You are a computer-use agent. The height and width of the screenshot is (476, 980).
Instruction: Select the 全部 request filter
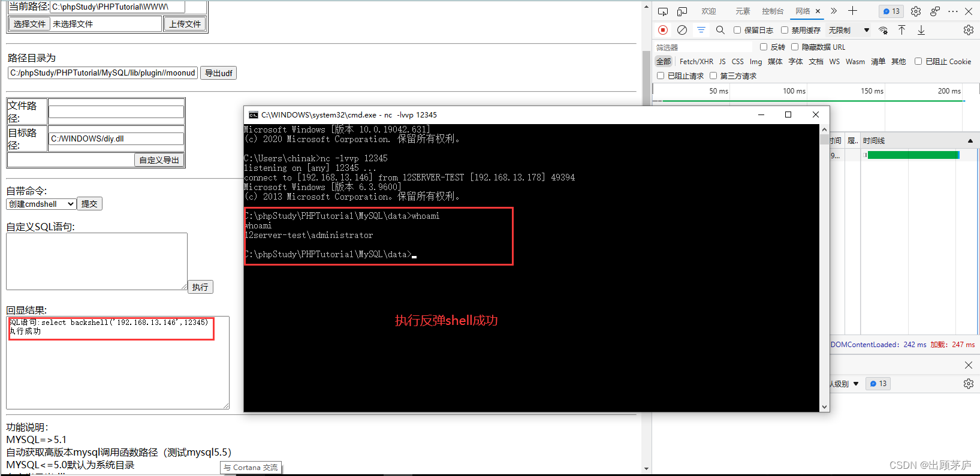664,62
